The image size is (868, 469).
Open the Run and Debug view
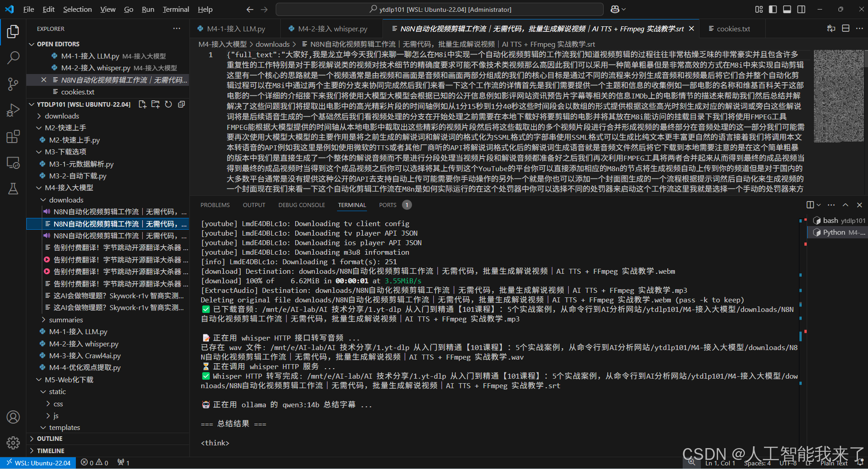[13, 110]
